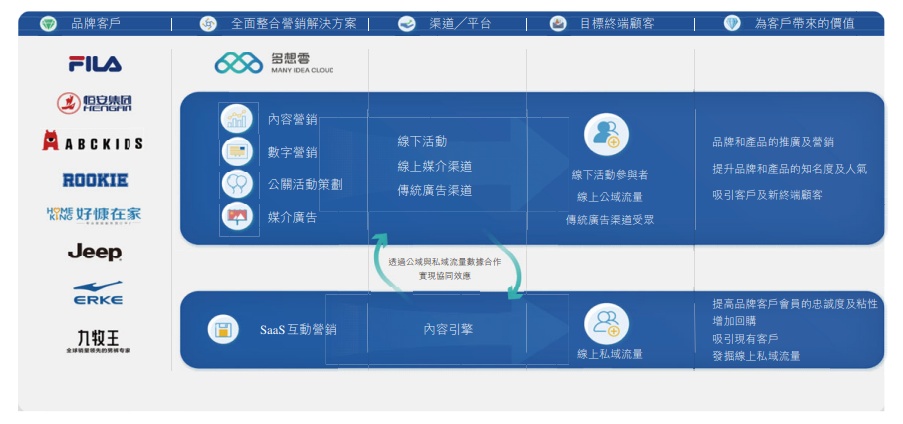
Task: Select the Home King 好慷在家 logo
Action: pyautogui.click(x=93, y=214)
